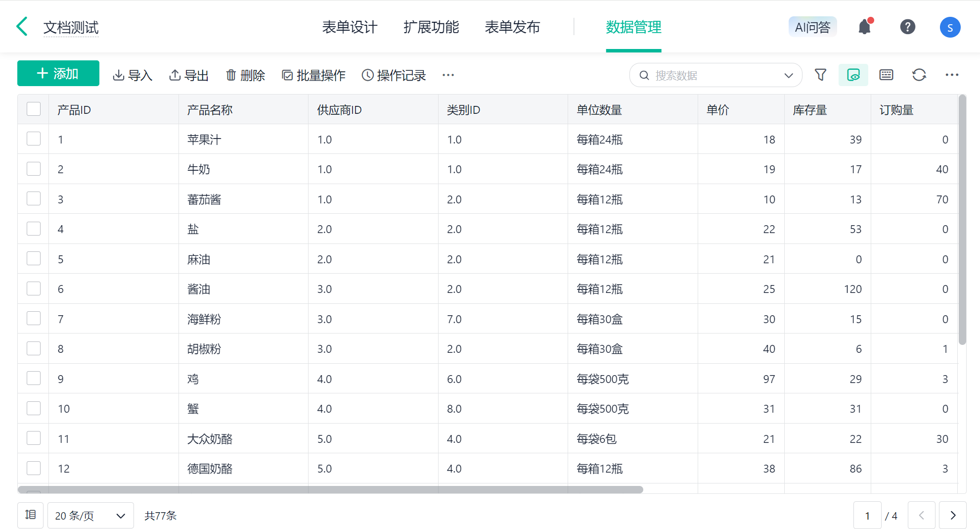Toggle the green view mode icon
The image size is (980, 529).
(853, 75)
